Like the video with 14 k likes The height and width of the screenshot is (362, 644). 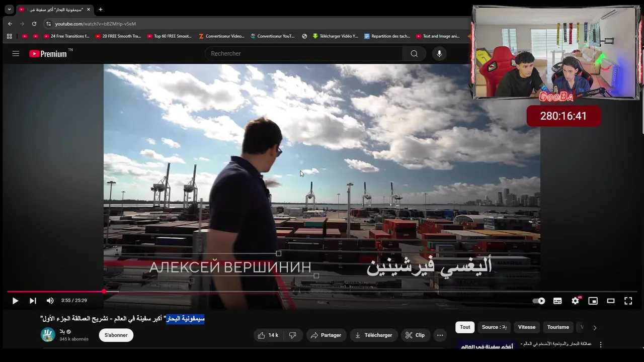[x=268, y=335]
